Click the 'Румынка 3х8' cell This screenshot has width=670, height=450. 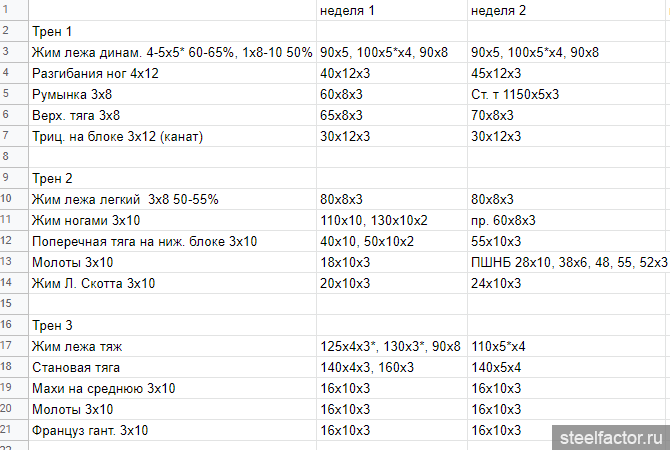[x=170, y=94]
